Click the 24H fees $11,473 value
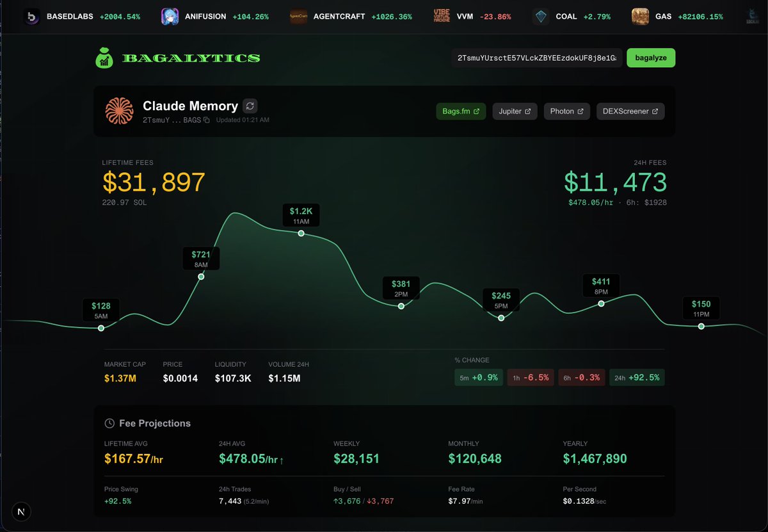Image resolution: width=768 pixels, height=532 pixels. (x=615, y=182)
